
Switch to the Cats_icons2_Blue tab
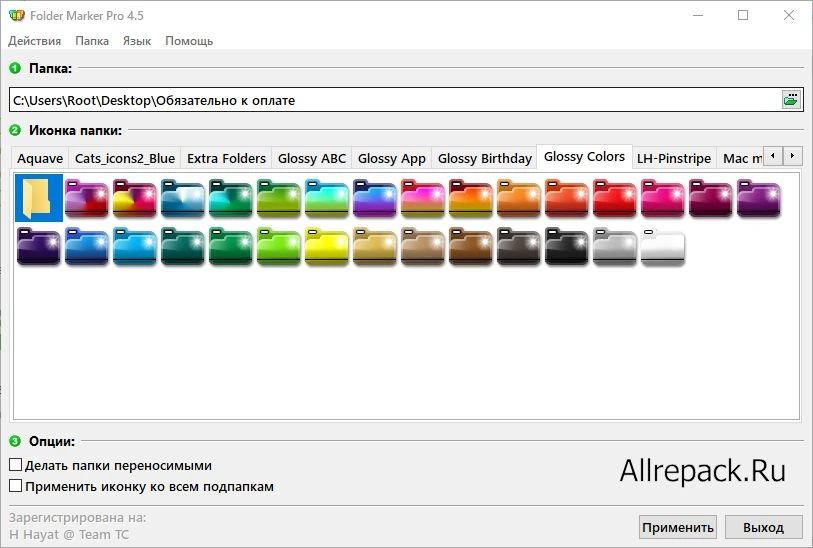pyautogui.click(x=125, y=158)
